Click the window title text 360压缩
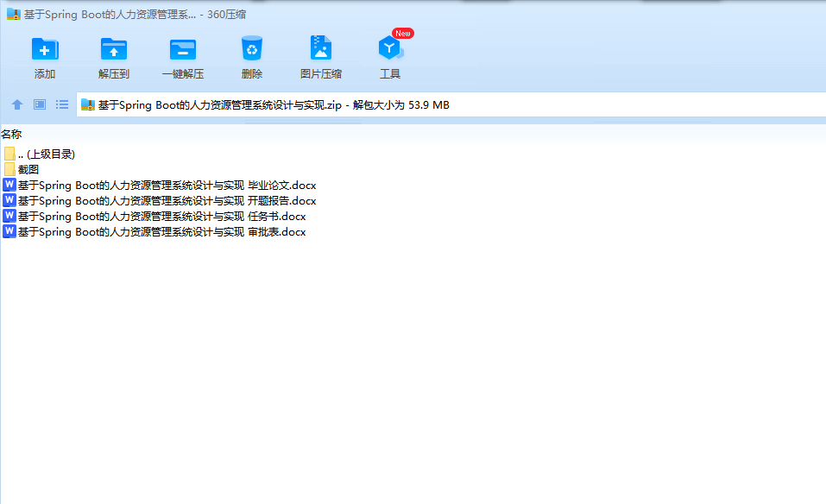 click(226, 14)
